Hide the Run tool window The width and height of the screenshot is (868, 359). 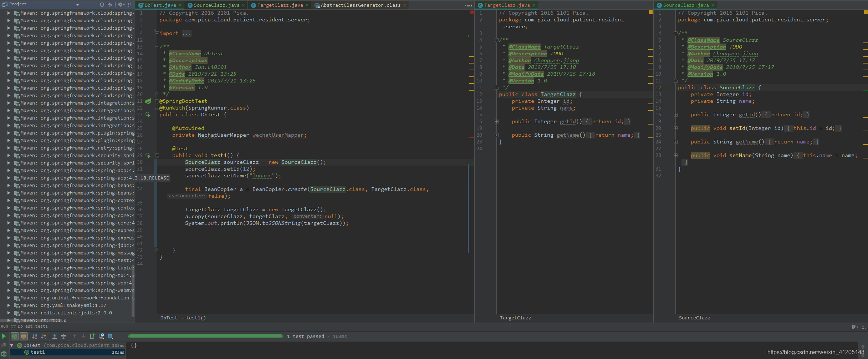click(864, 327)
